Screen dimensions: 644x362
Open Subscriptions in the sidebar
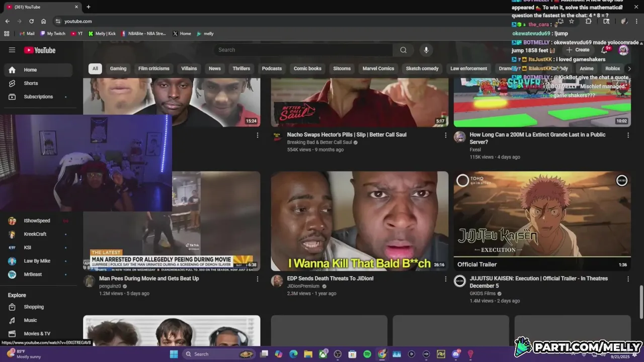click(38, 97)
